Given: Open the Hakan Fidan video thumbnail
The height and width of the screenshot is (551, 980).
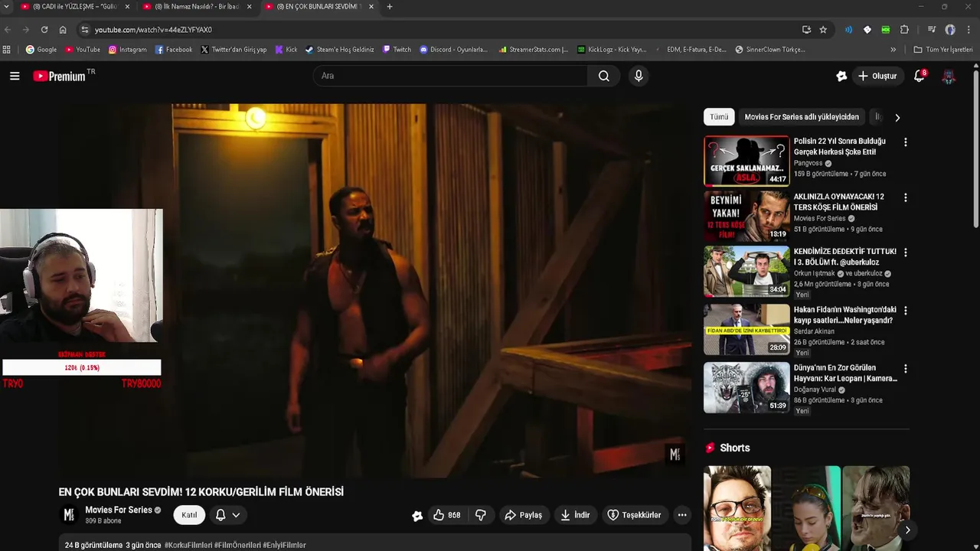Looking at the screenshot, I should (746, 330).
